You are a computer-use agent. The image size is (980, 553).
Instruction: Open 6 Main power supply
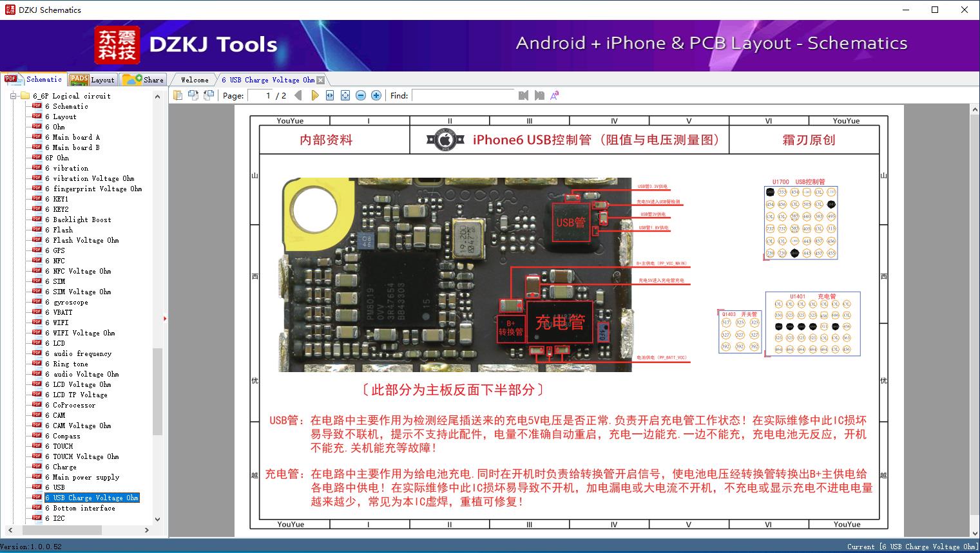pos(82,477)
